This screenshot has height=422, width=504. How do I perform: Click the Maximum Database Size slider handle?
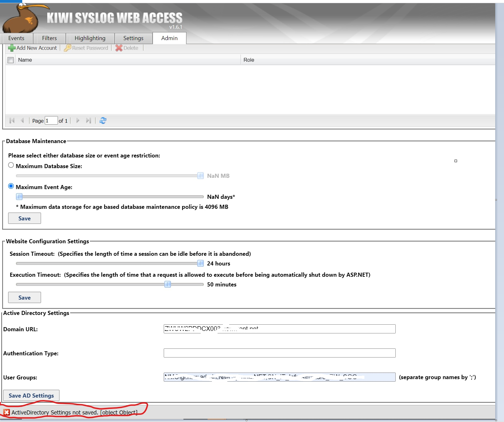click(x=200, y=176)
